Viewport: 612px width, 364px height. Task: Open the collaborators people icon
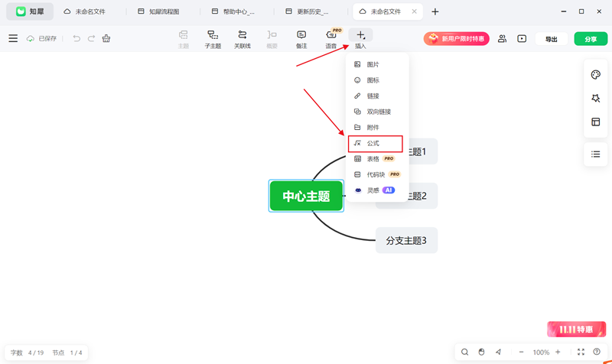coord(502,39)
